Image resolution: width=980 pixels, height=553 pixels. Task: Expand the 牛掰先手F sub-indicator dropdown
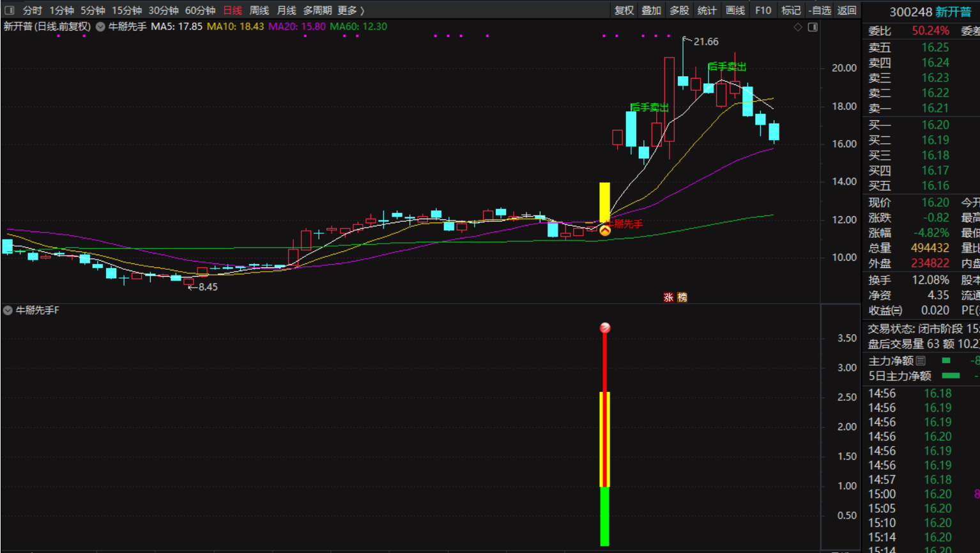point(8,311)
